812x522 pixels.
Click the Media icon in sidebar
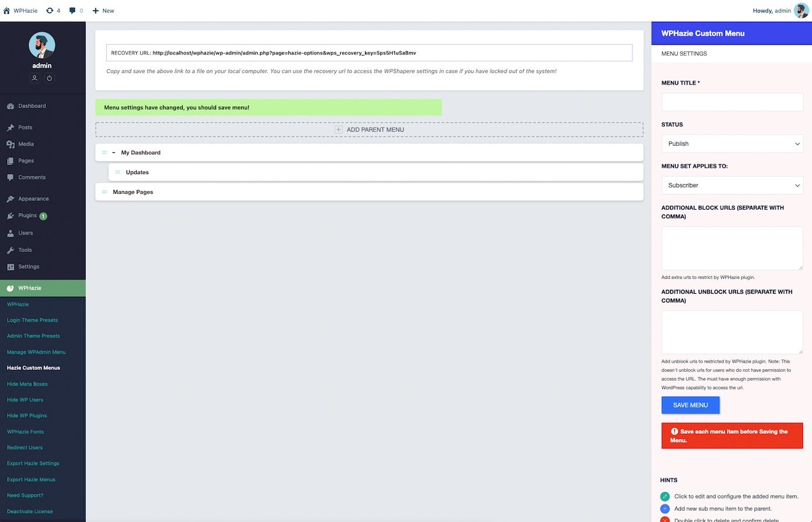pyautogui.click(x=10, y=145)
